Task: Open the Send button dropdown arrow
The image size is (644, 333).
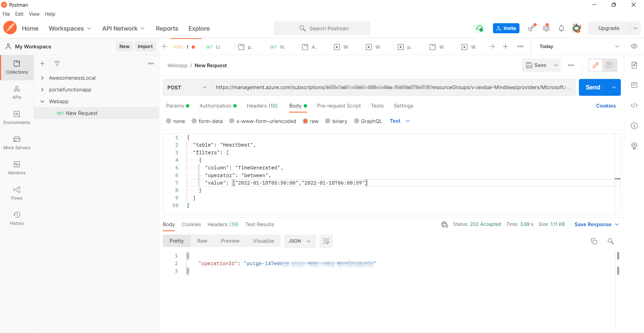Action: (614, 87)
